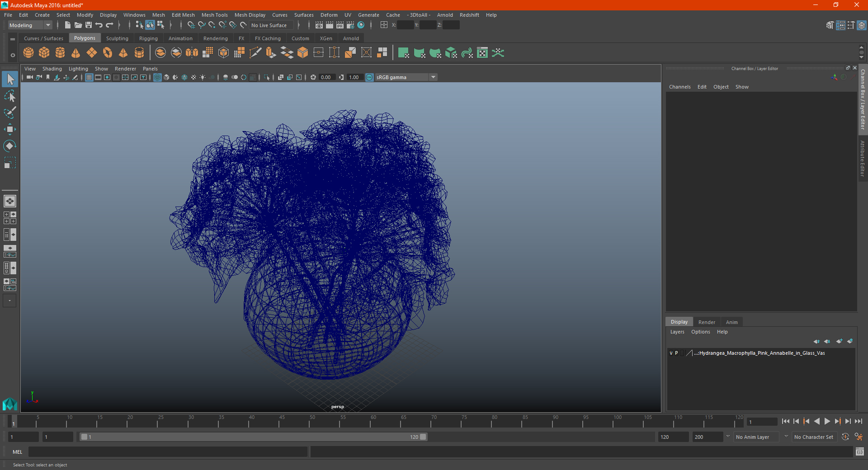
Task: Open the Mesh Tools menu
Action: click(215, 15)
